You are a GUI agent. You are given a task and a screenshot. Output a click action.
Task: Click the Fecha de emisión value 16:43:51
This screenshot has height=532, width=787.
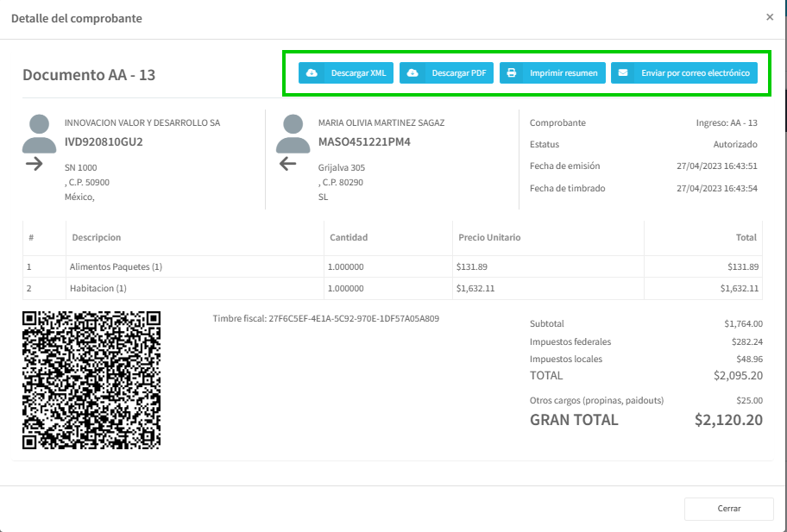pyautogui.click(x=717, y=166)
